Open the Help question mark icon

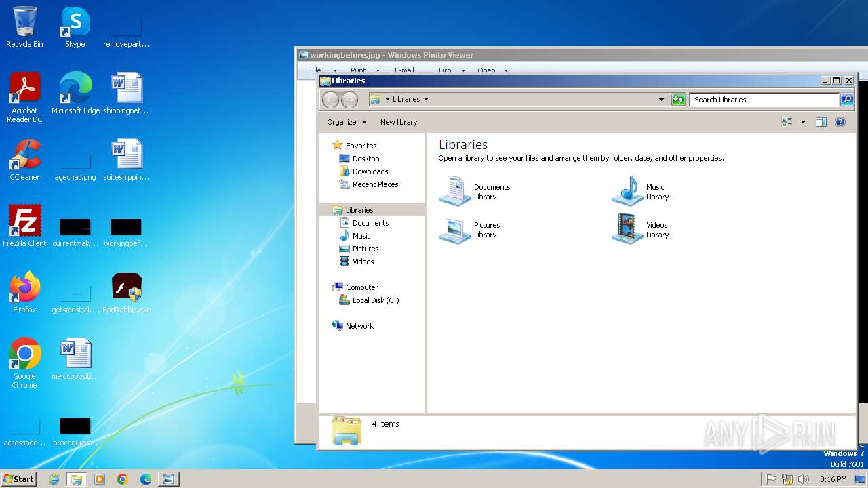click(x=840, y=122)
